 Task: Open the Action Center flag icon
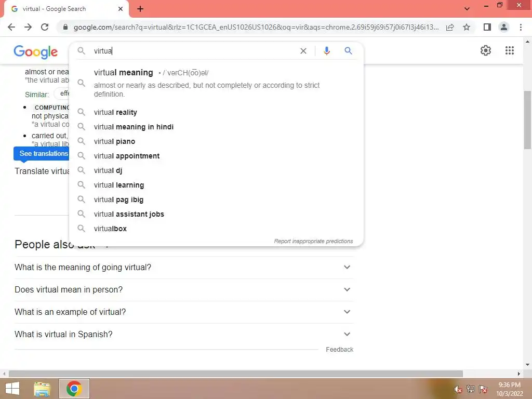pyautogui.click(x=483, y=389)
